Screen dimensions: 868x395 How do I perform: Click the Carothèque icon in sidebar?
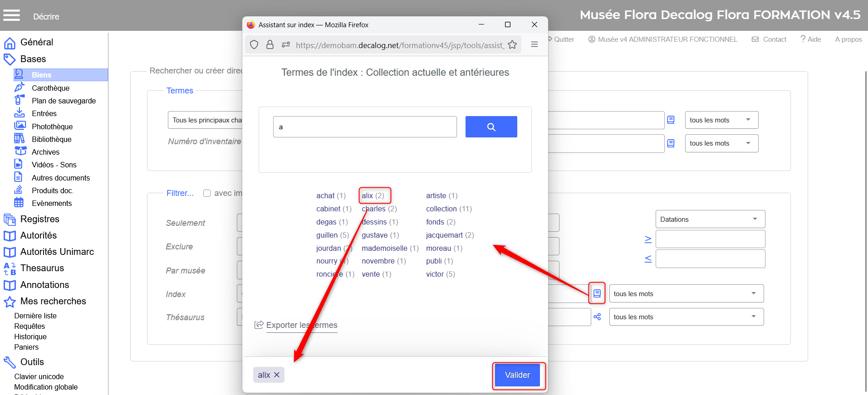point(19,88)
